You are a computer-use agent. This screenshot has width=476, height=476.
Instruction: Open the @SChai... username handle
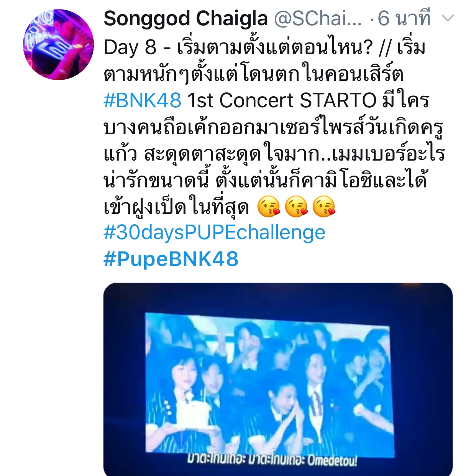(318, 18)
